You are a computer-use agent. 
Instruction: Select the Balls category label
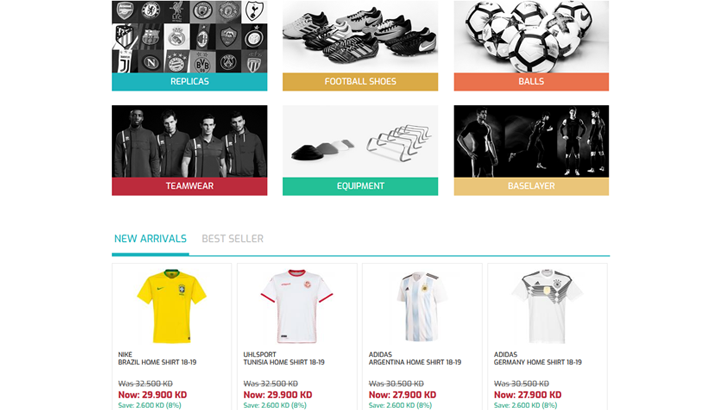pyautogui.click(x=531, y=82)
